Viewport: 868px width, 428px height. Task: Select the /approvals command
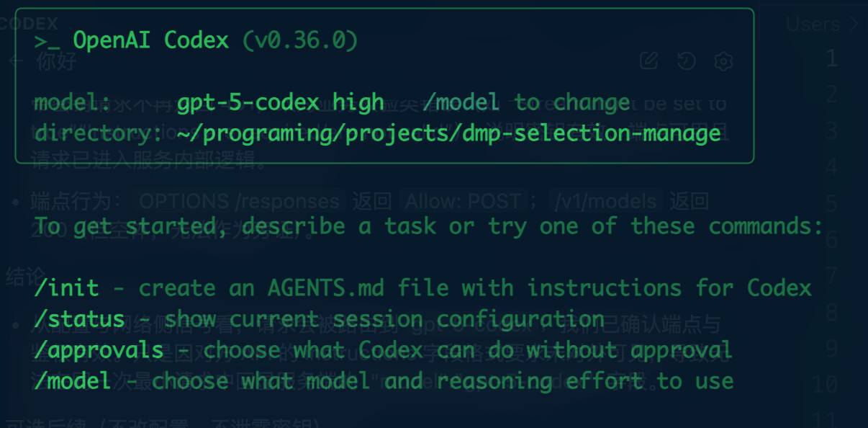coord(99,350)
